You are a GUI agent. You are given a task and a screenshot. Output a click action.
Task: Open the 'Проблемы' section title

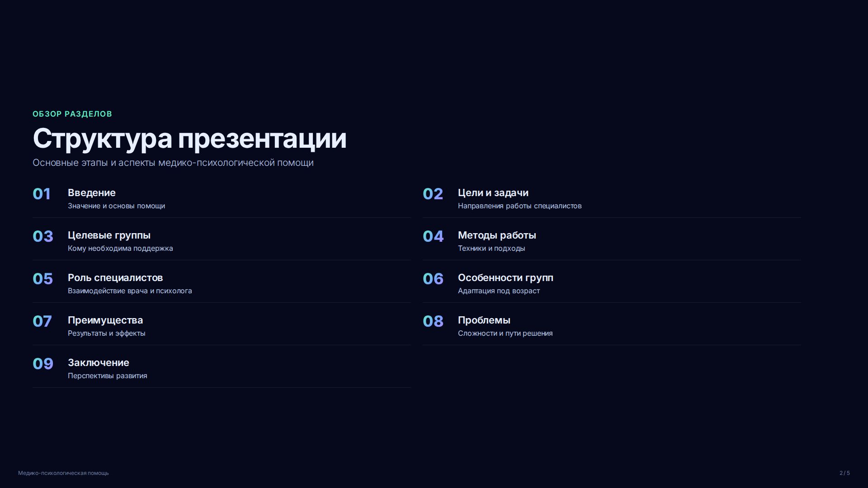pyautogui.click(x=484, y=320)
